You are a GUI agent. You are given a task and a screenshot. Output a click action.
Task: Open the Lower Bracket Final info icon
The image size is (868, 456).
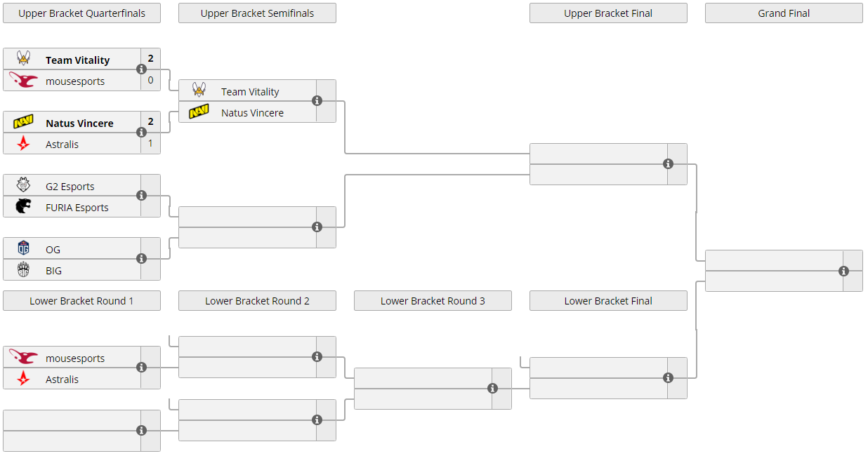pyautogui.click(x=668, y=378)
